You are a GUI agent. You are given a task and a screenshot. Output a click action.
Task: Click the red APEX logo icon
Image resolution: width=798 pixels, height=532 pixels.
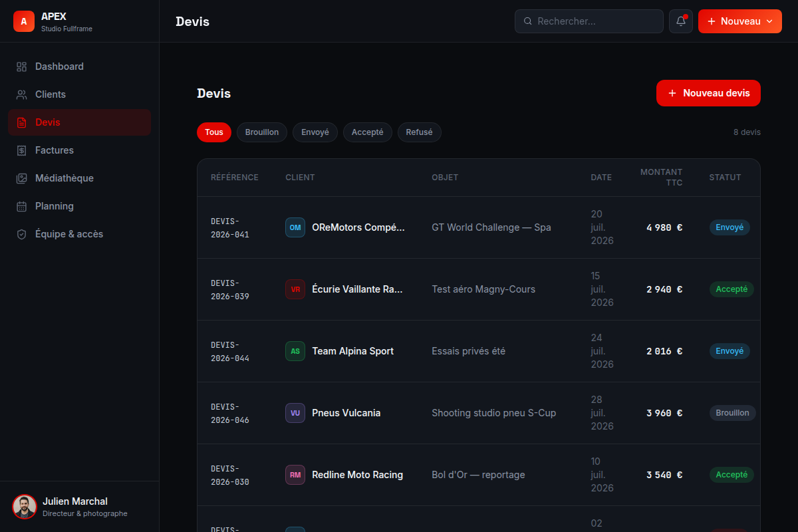click(x=24, y=21)
